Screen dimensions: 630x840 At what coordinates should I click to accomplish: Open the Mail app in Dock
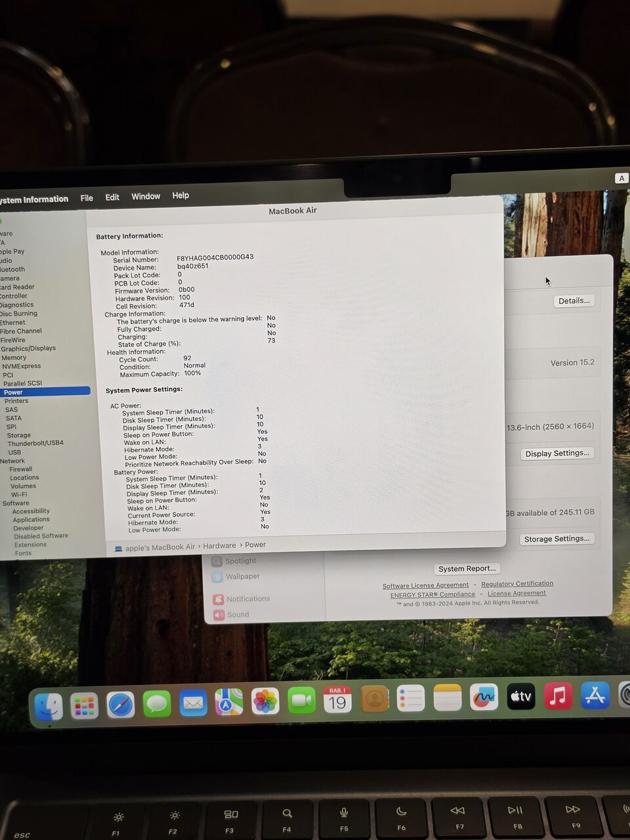pyautogui.click(x=193, y=703)
